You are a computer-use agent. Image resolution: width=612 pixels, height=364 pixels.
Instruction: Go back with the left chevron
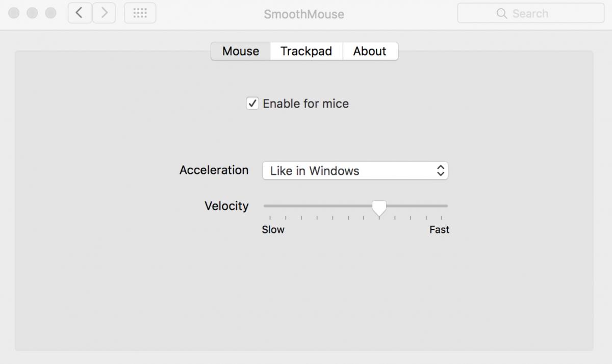click(79, 13)
